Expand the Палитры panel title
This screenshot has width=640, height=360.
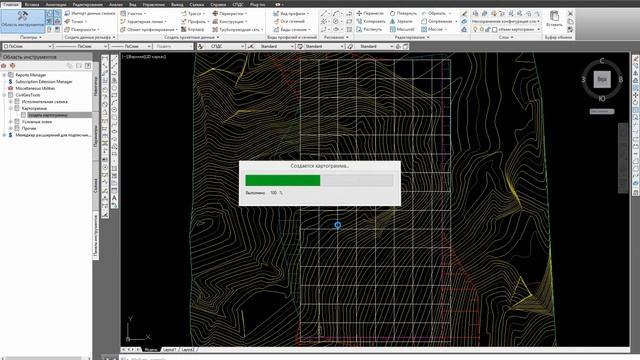point(31,37)
